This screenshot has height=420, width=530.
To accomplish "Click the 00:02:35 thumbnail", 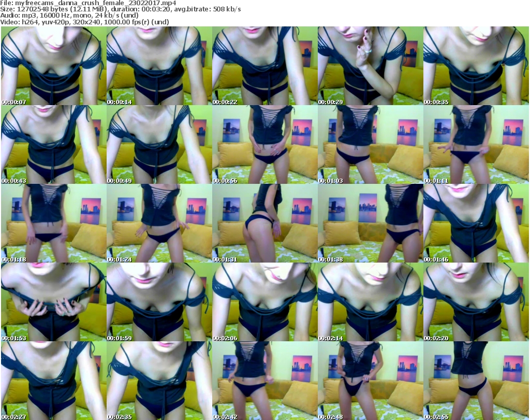I will click(159, 381).
